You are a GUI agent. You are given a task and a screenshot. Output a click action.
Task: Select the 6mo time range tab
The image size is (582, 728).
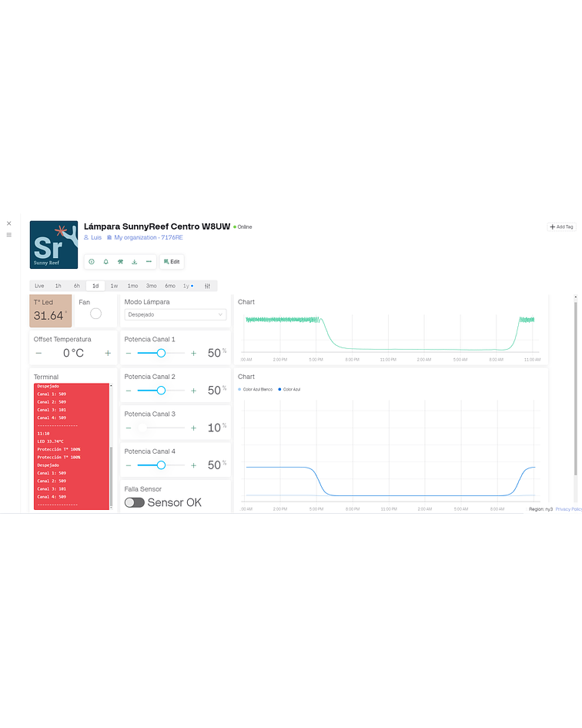click(169, 286)
